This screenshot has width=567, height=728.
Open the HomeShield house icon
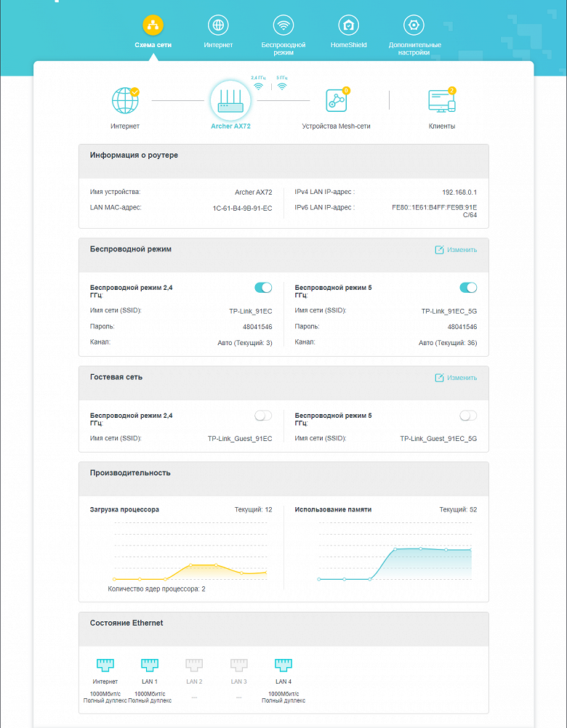click(348, 25)
